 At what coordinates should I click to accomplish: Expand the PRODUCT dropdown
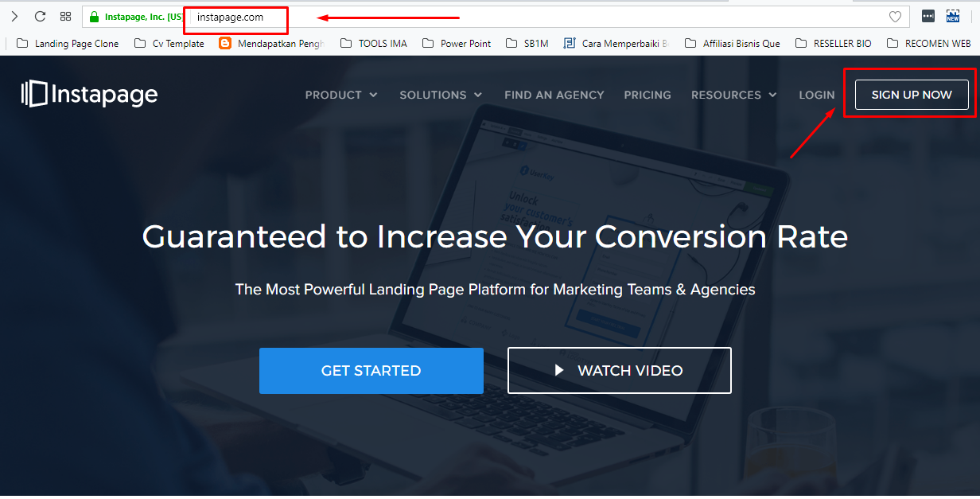341,95
